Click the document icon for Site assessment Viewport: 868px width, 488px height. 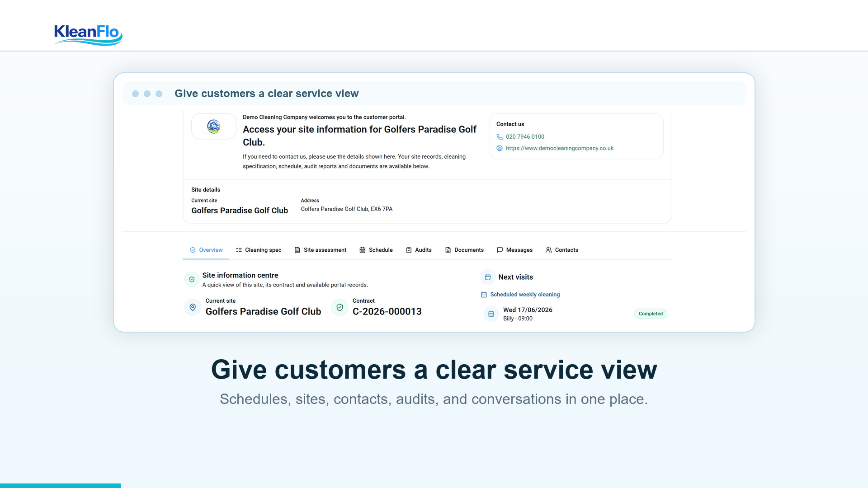click(297, 250)
